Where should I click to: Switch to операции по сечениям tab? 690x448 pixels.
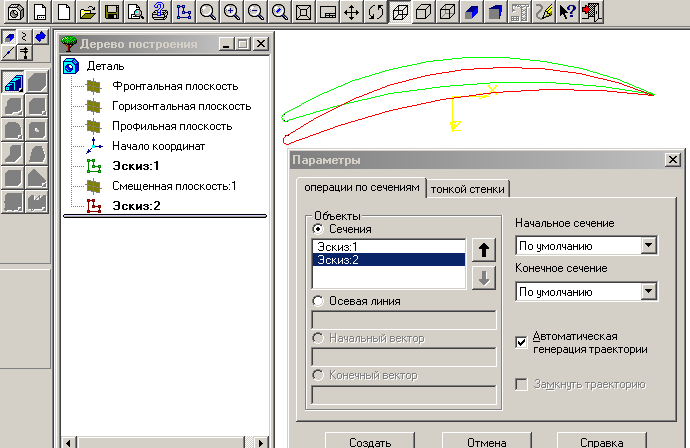pos(361,187)
